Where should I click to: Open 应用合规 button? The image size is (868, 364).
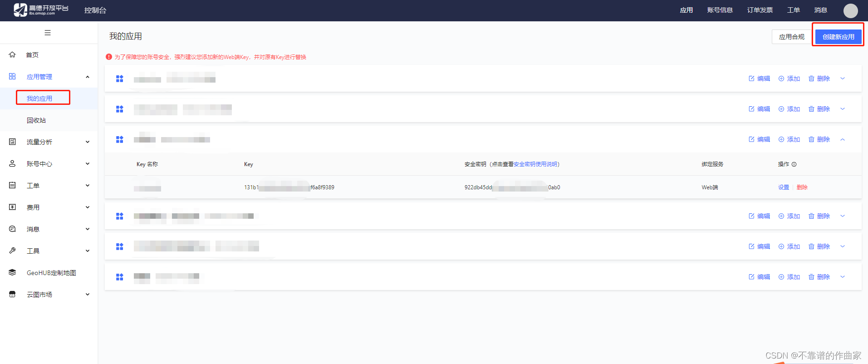791,37
